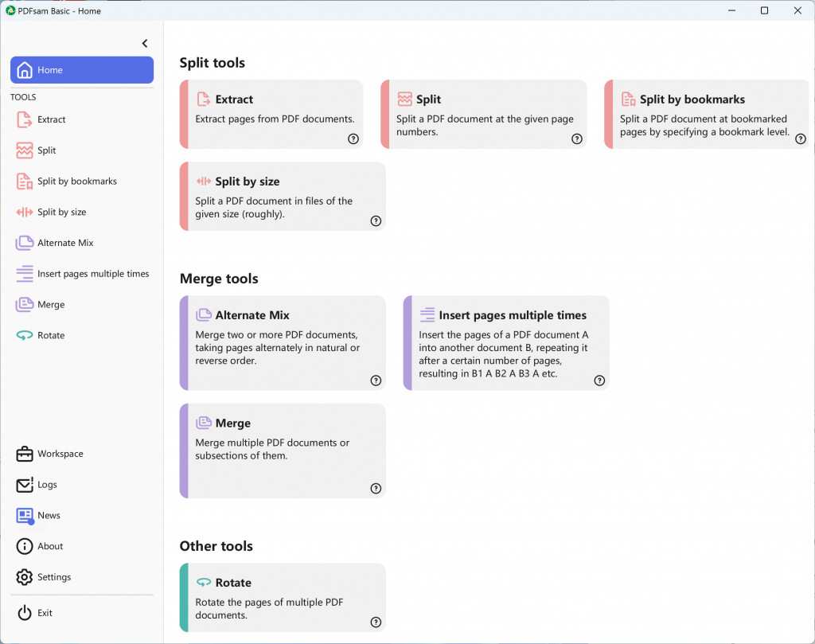815x644 pixels.
Task: Open Rotate label from the sidebar
Action: [x=51, y=335]
